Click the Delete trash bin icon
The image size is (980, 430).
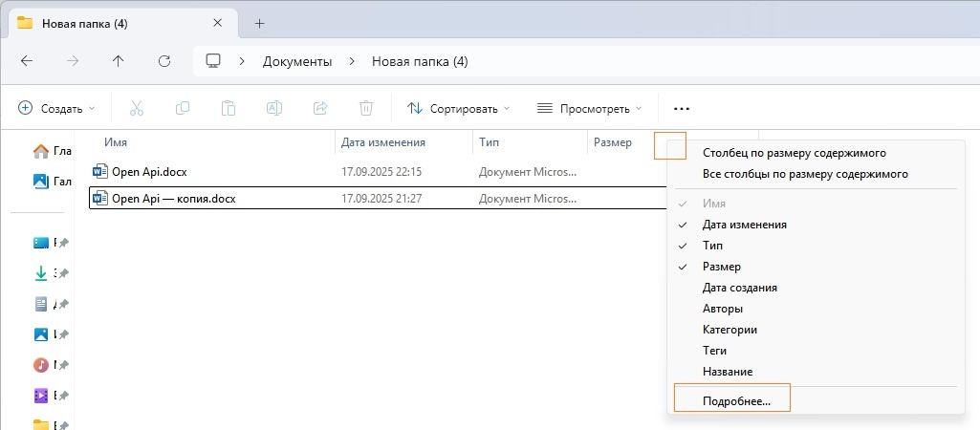click(x=366, y=108)
